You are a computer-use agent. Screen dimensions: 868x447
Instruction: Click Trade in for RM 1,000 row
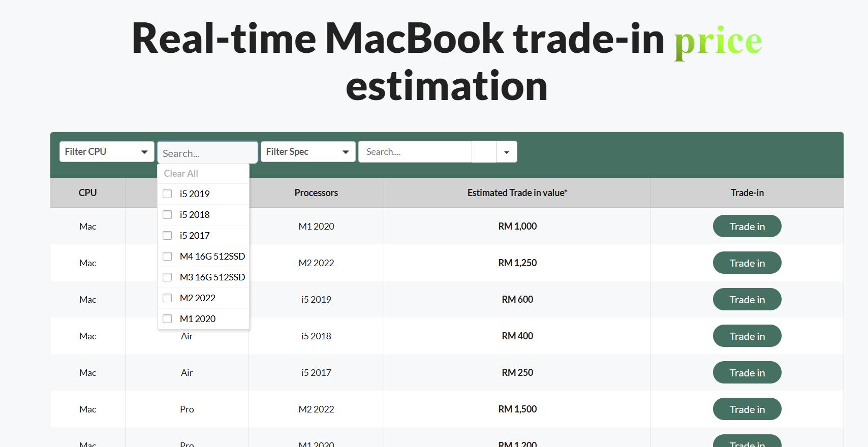coord(747,227)
